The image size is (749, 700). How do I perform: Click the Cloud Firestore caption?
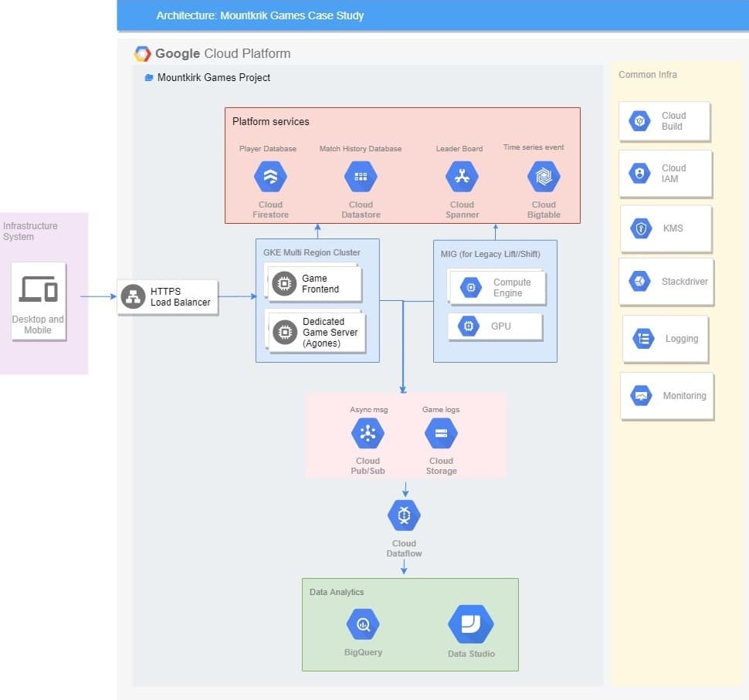(270, 210)
